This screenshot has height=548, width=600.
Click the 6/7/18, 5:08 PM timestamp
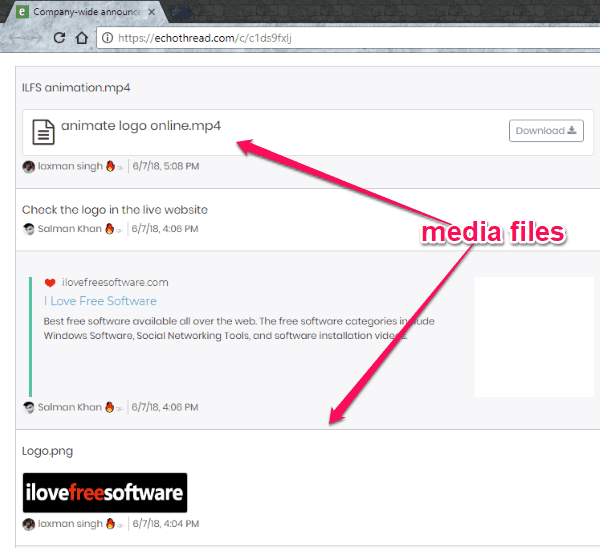point(165,166)
